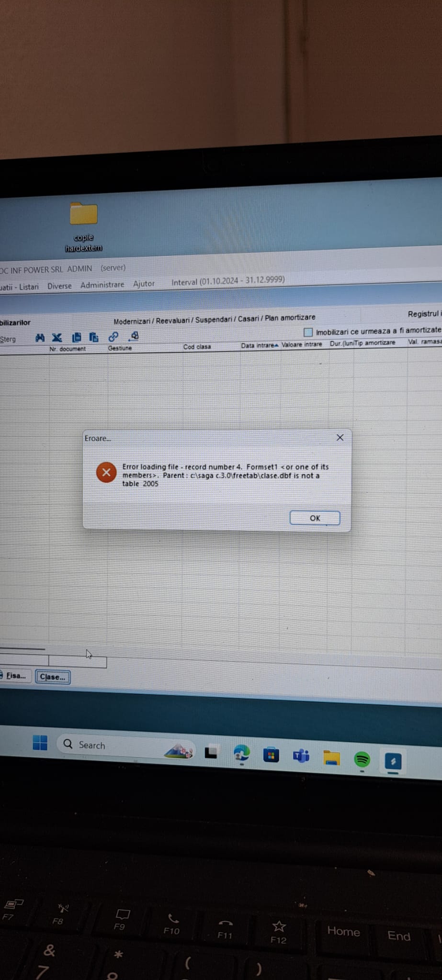Image resolution: width=442 pixels, height=980 pixels.
Task: Click the Tip amortizare column header
Action: (x=374, y=343)
